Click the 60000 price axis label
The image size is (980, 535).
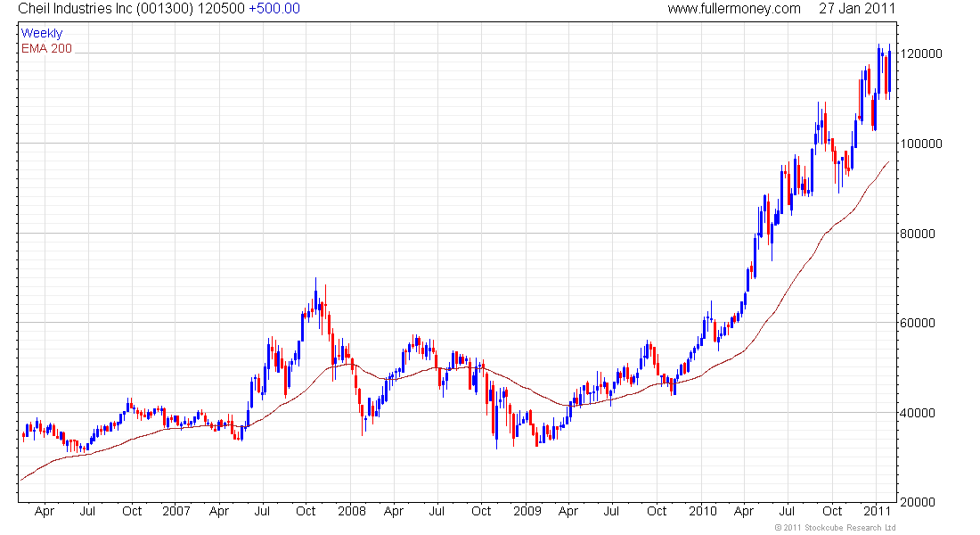(x=919, y=323)
